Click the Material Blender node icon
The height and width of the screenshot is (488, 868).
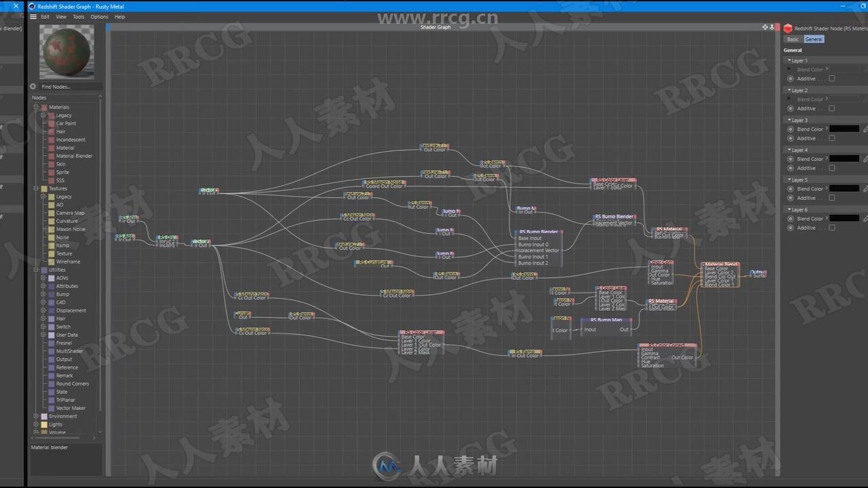pos(51,156)
